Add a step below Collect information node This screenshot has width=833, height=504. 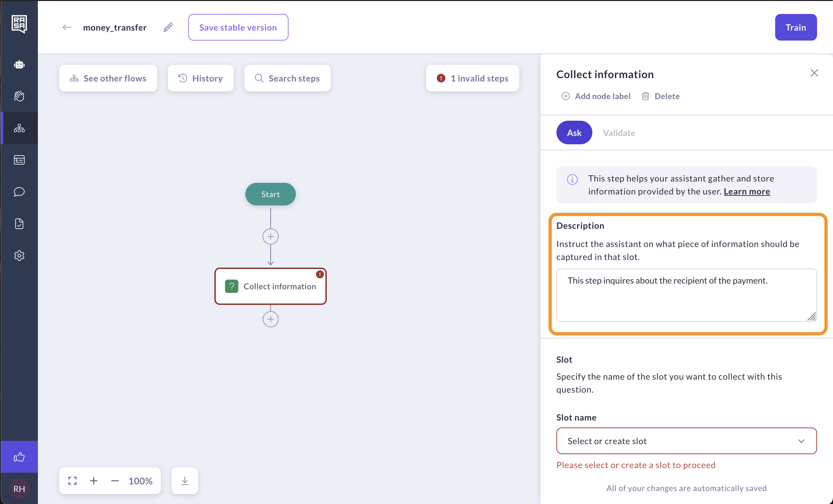point(271,319)
